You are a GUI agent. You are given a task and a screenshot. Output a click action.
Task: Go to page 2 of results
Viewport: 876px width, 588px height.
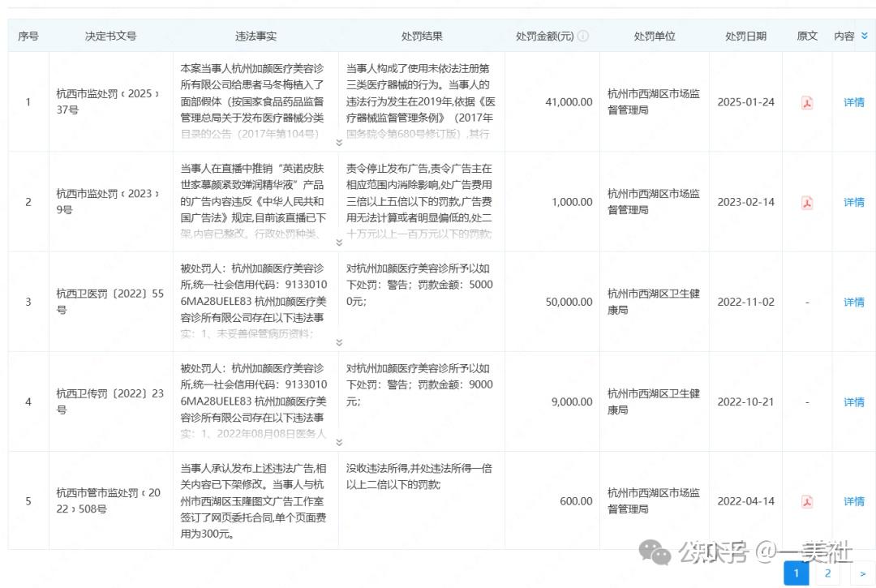coord(828,573)
